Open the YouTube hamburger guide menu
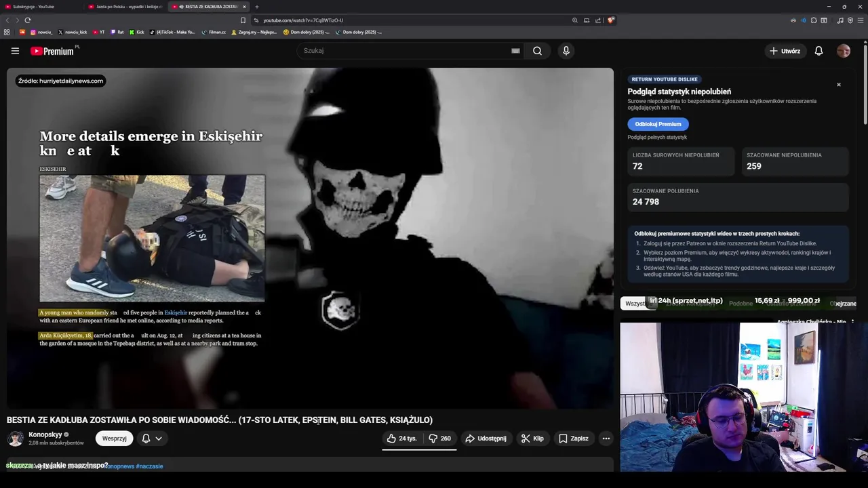The width and height of the screenshot is (868, 488). (15, 51)
